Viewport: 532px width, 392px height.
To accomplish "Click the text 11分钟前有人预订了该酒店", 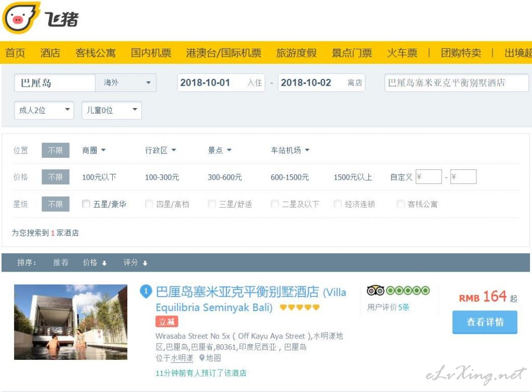I will click(201, 373).
